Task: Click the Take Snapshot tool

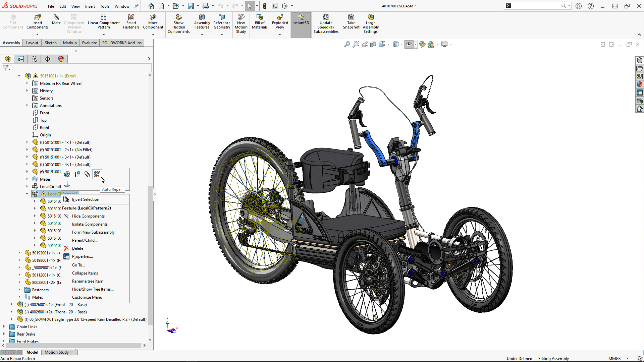Action: (351, 22)
